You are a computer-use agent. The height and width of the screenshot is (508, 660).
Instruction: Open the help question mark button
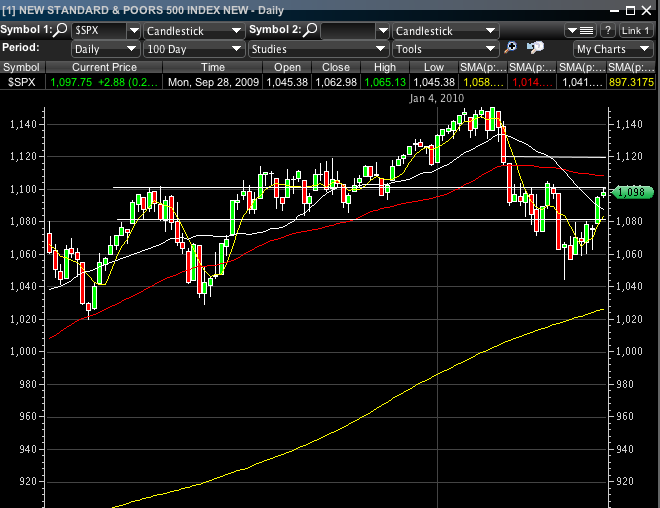[607, 31]
